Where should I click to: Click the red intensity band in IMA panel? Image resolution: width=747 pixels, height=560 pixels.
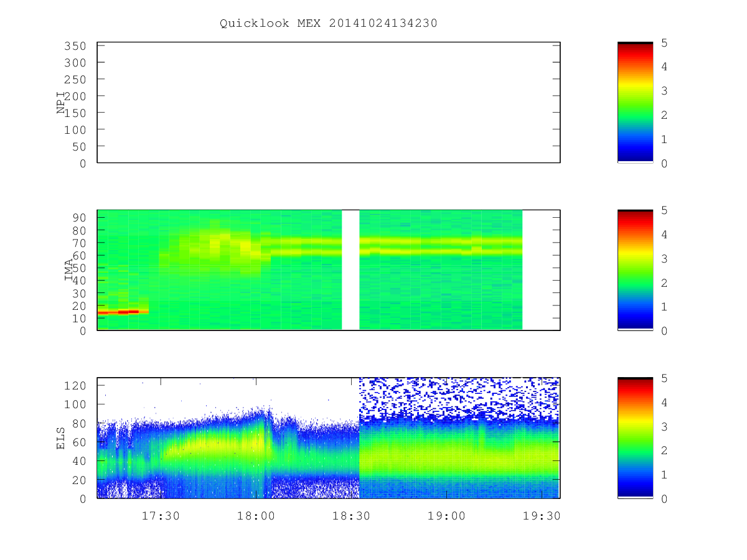[123, 312]
